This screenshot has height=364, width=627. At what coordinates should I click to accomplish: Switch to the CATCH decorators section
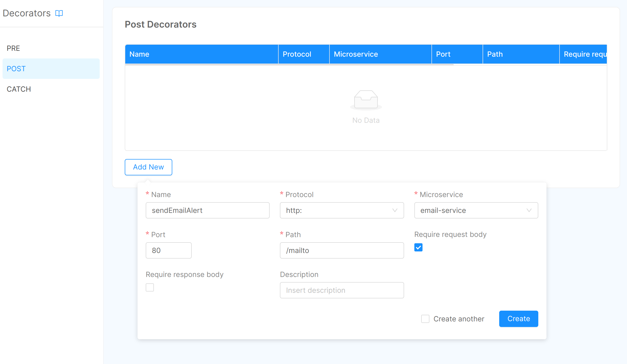click(18, 89)
